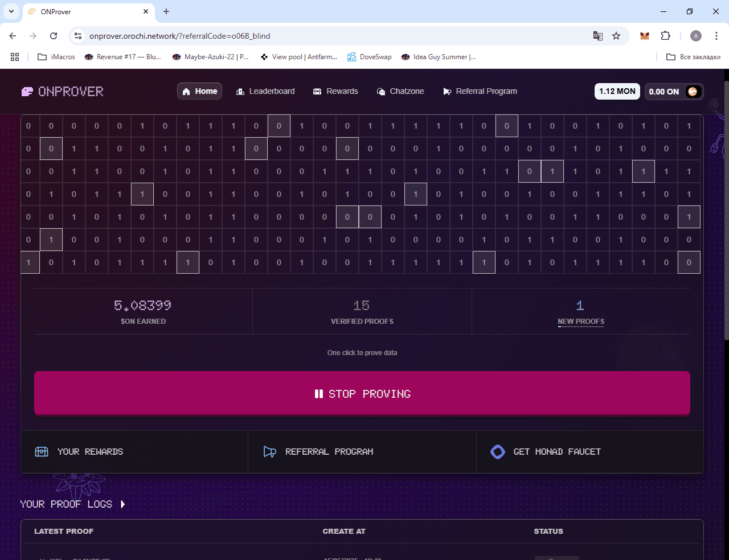Click the STATUS column header

[x=548, y=531]
